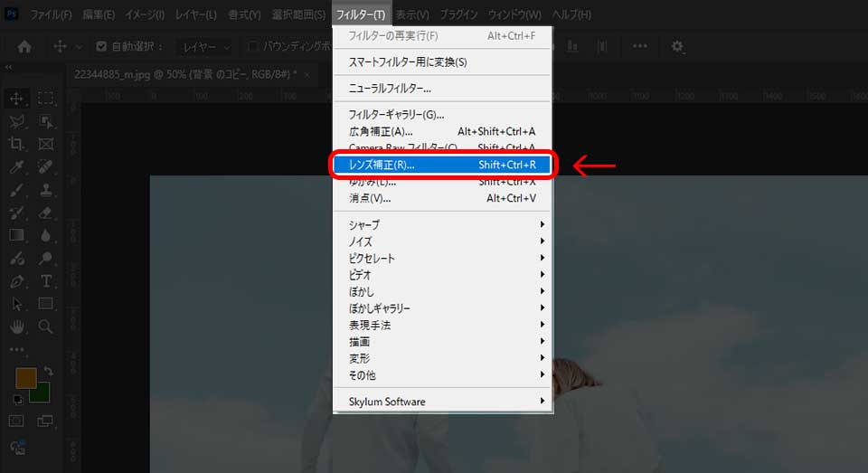
Task: Open the Move tool preset picker chevron
Action: [80, 47]
